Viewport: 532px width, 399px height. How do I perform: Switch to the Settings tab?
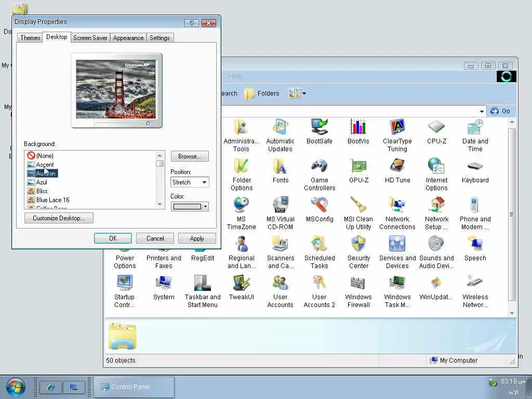[x=159, y=37]
